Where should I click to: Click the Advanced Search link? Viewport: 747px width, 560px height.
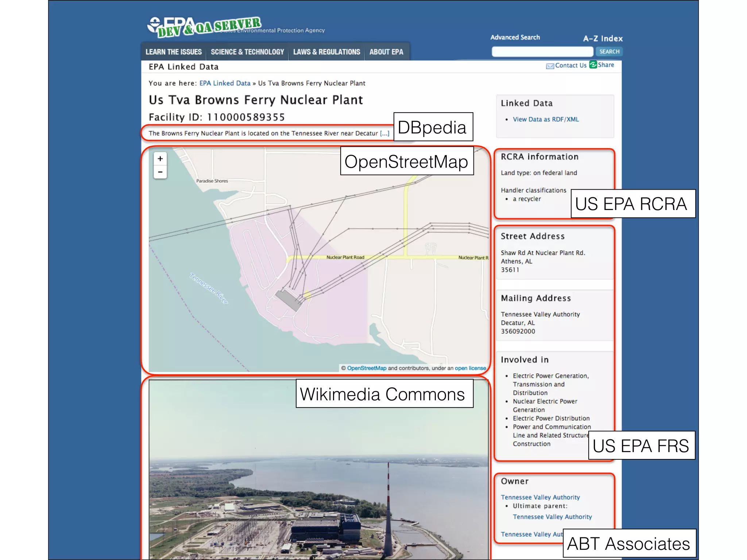(x=515, y=37)
